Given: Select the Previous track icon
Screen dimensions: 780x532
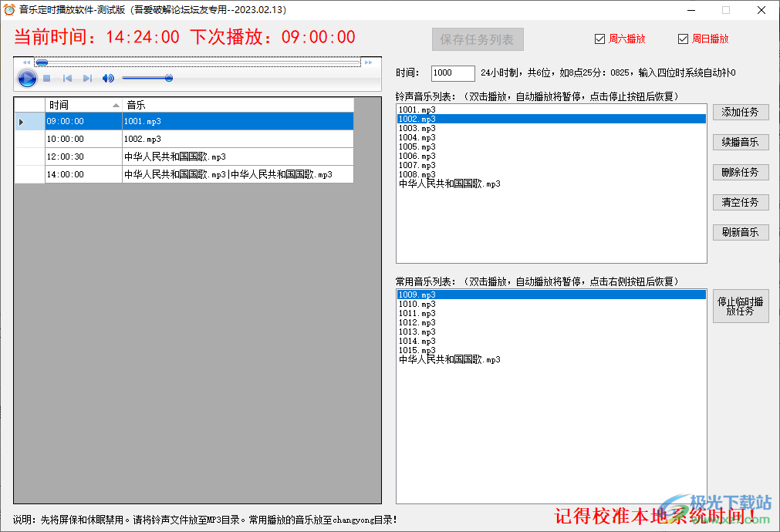Looking at the screenshot, I should tap(68, 78).
